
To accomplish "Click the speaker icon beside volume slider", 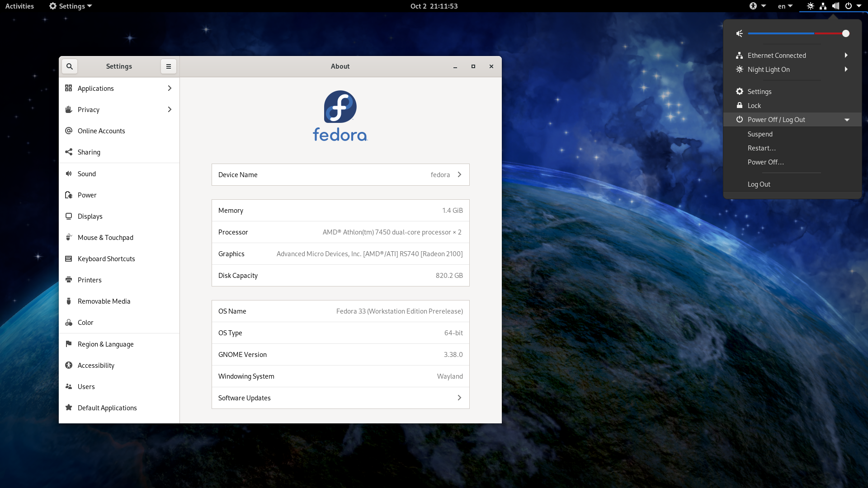I will (x=740, y=33).
